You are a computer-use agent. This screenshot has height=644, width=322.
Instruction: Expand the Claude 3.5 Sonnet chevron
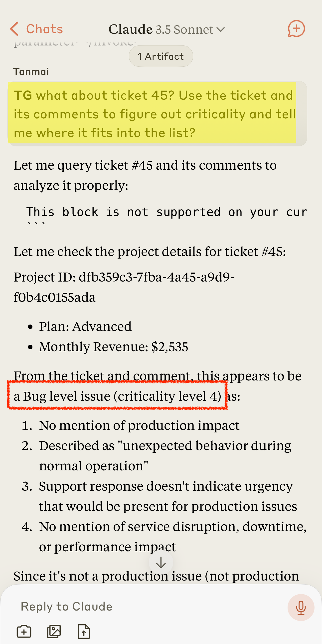pos(220,29)
